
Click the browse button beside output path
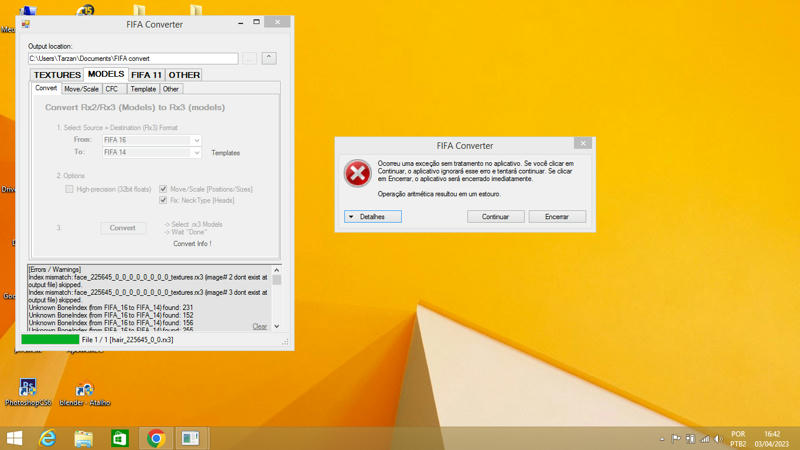point(249,59)
